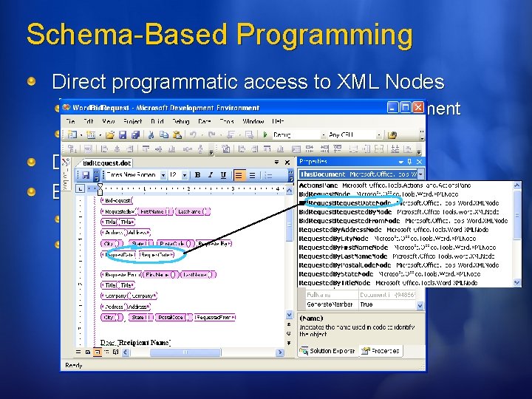The height and width of the screenshot is (399, 532).
Task: Click the Next Page double-arrow icon
Action: [x=289, y=343]
